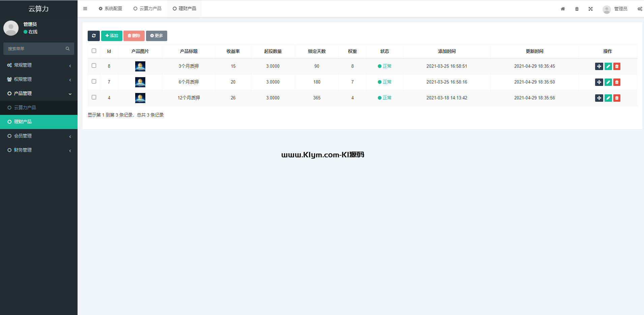Open product image thumbnail for 12个月质押
The height and width of the screenshot is (315, 644).
(140, 98)
